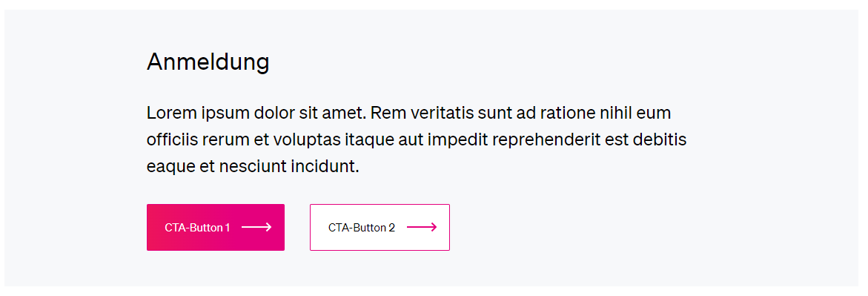The width and height of the screenshot is (868, 296).
Task: Click the outlined CTA-Button 2
Action: coord(380,227)
